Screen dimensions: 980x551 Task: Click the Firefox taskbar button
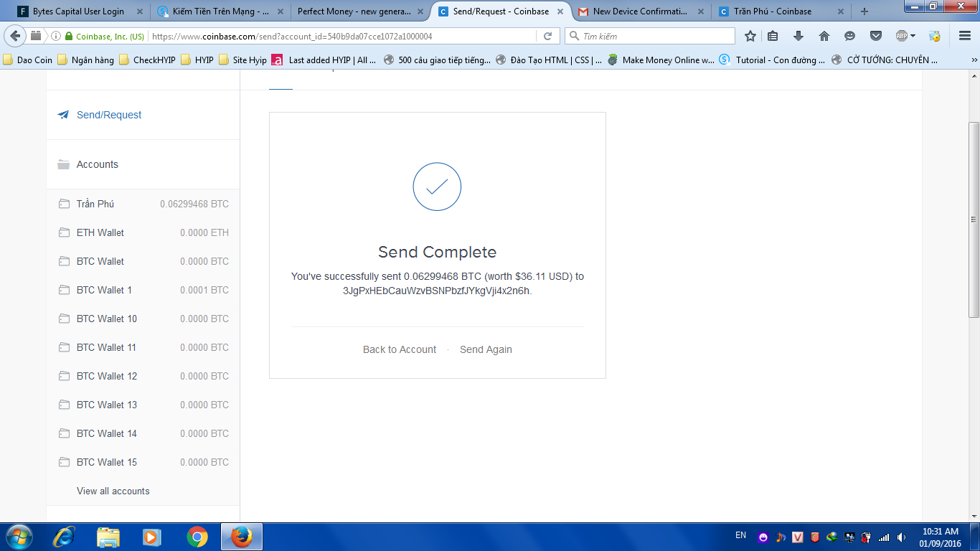(x=242, y=537)
